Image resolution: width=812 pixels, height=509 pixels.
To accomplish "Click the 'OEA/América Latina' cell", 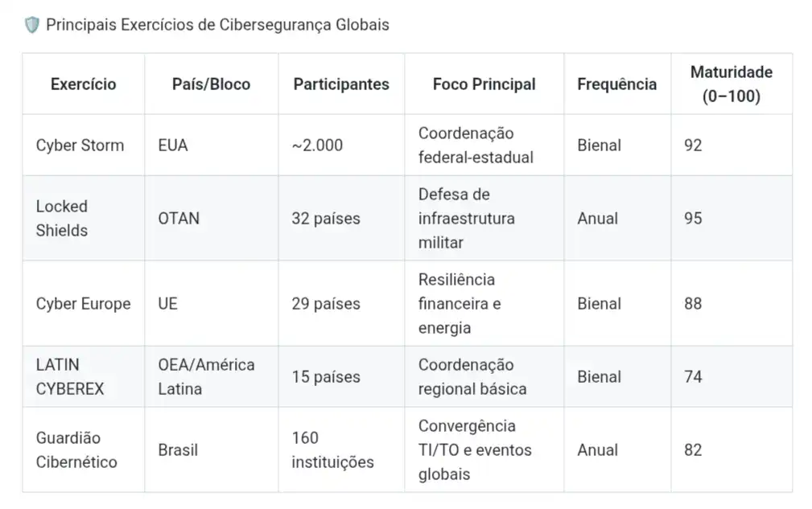I will [x=206, y=377].
